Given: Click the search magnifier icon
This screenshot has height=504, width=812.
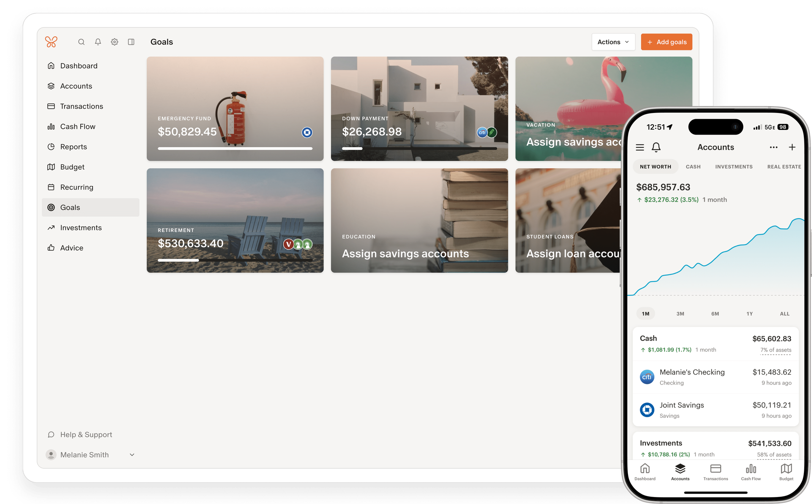Looking at the screenshot, I should (81, 42).
